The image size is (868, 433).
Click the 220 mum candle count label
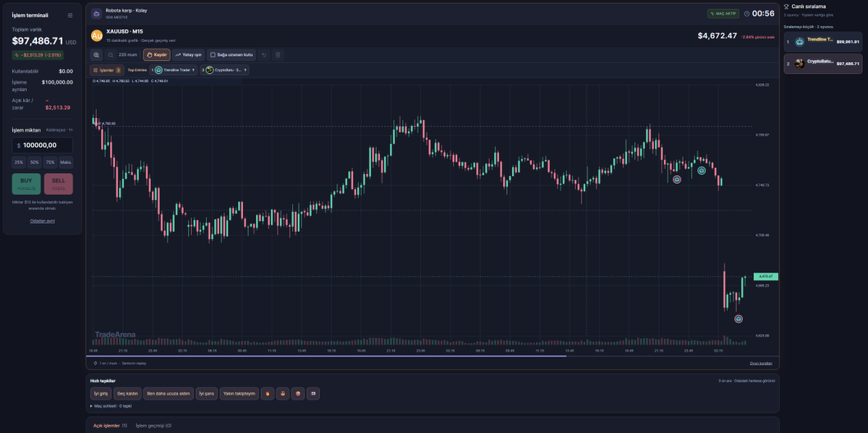(x=127, y=54)
